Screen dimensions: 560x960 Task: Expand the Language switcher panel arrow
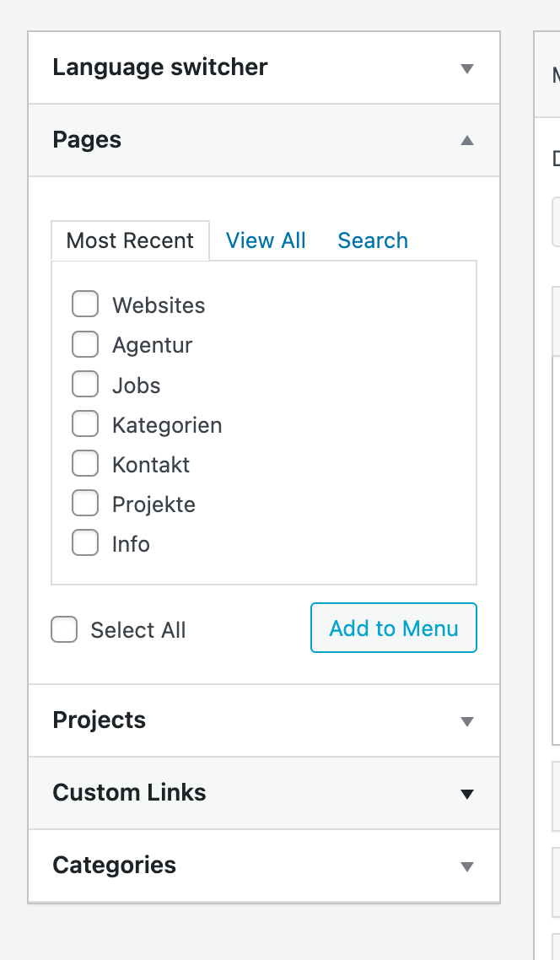(467, 68)
